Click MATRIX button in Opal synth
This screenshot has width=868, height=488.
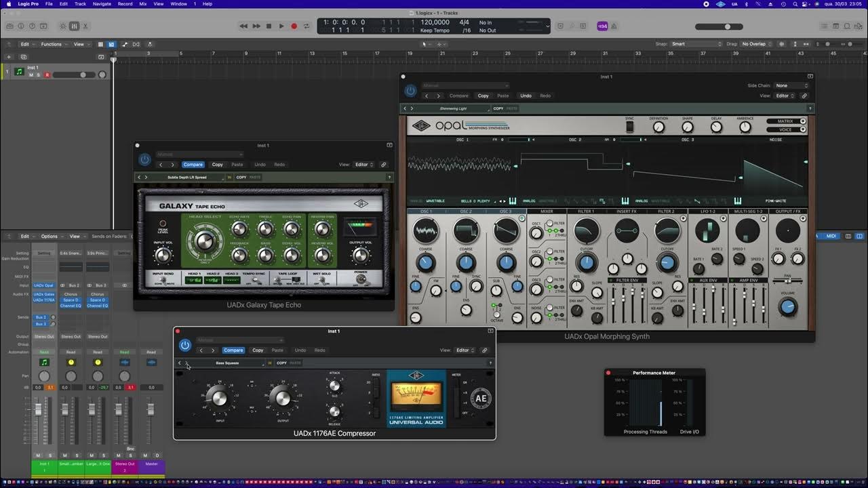[787, 121]
